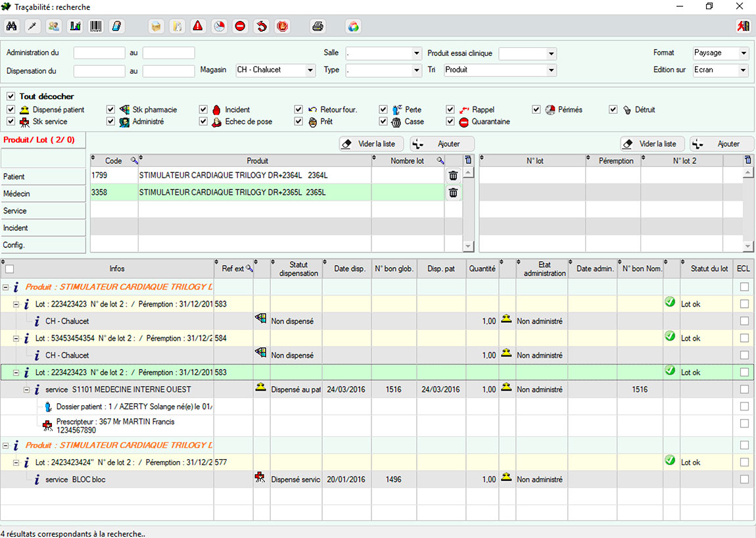This screenshot has height=538, width=756.
Task: Collapse the service S1101 MEDECINE INTERNE row
Action: point(27,389)
